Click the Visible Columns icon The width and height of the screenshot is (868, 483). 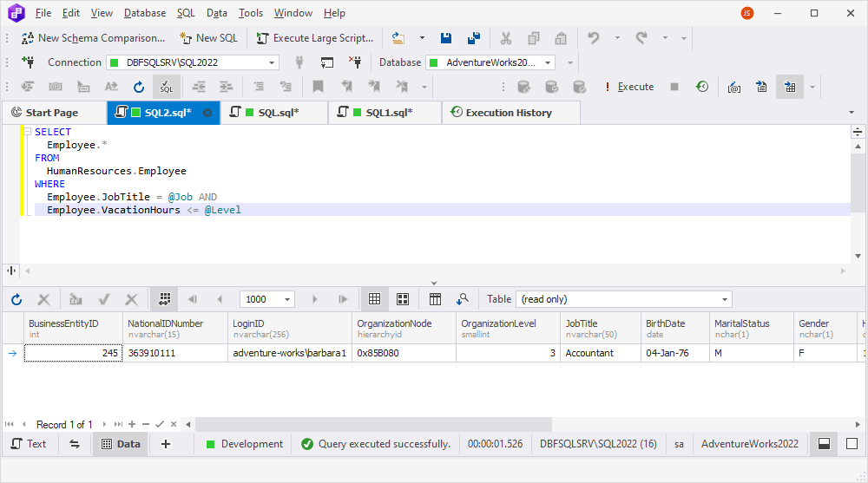435,299
